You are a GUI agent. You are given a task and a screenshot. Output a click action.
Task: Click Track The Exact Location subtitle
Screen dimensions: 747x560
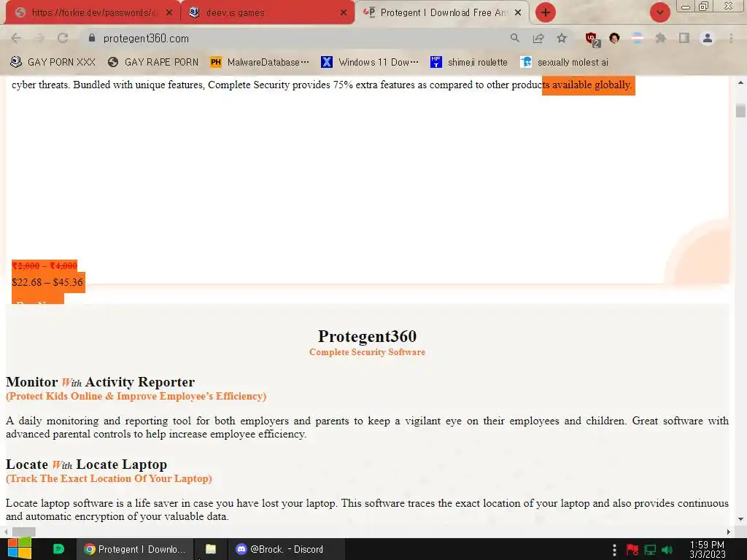pyautogui.click(x=109, y=478)
